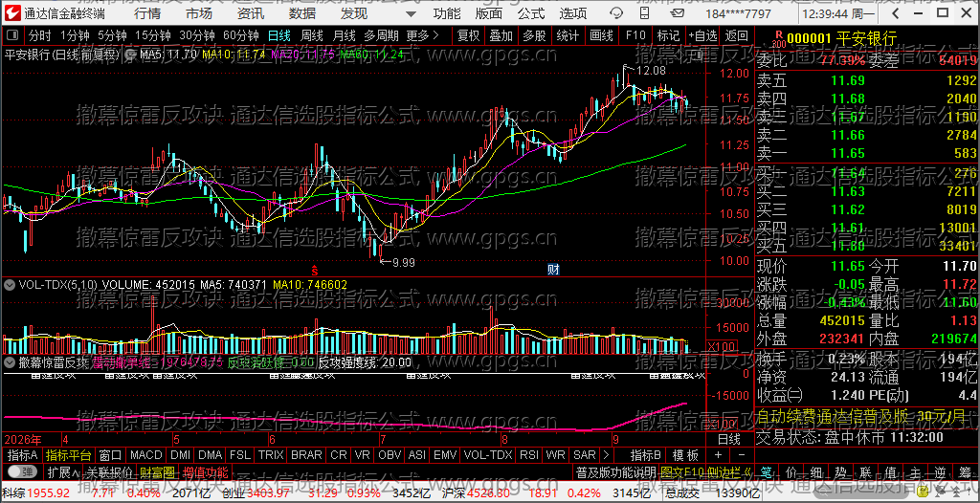Add stock via +自选 button
Viewport: 980px width, 503px height.
pyautogui.click(x=703, y=35)
